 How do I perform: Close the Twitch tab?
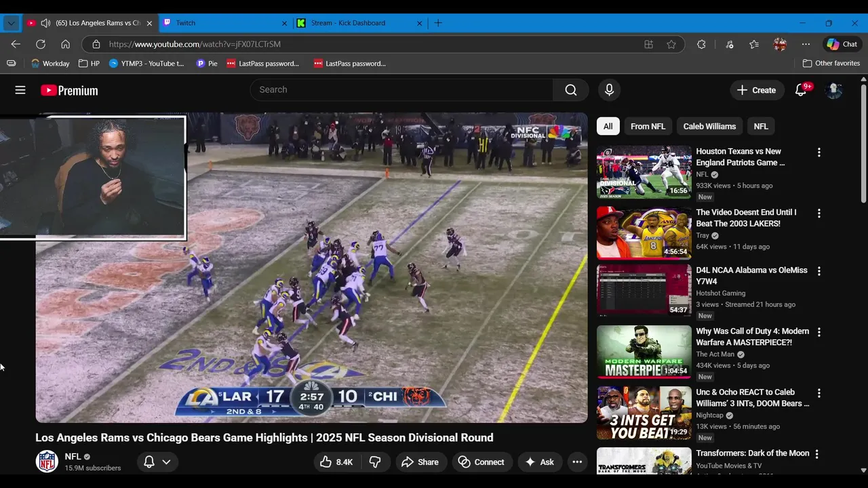[284, 23]
